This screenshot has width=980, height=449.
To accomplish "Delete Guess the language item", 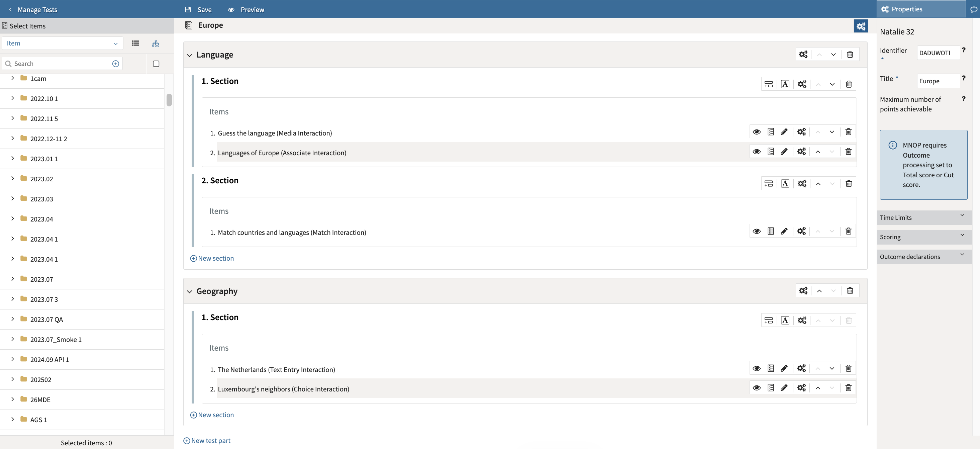I will coord(848,132).
